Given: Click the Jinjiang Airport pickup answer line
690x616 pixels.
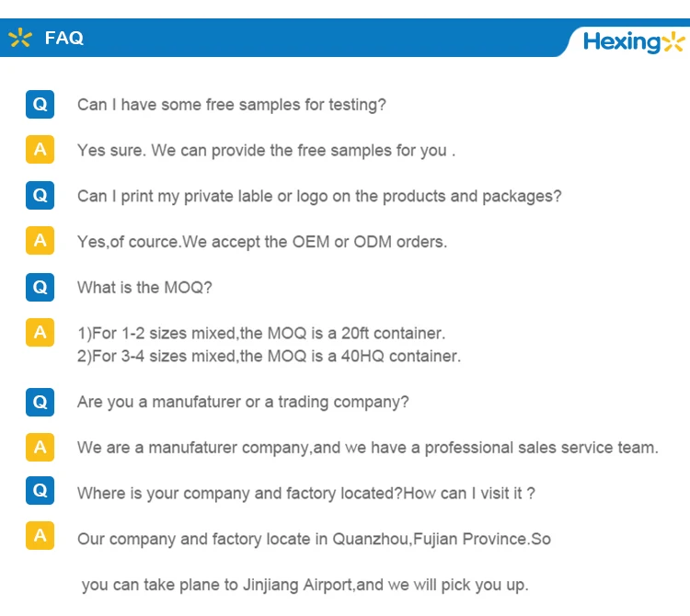Looking at the screenshot, I should point(305,585).
